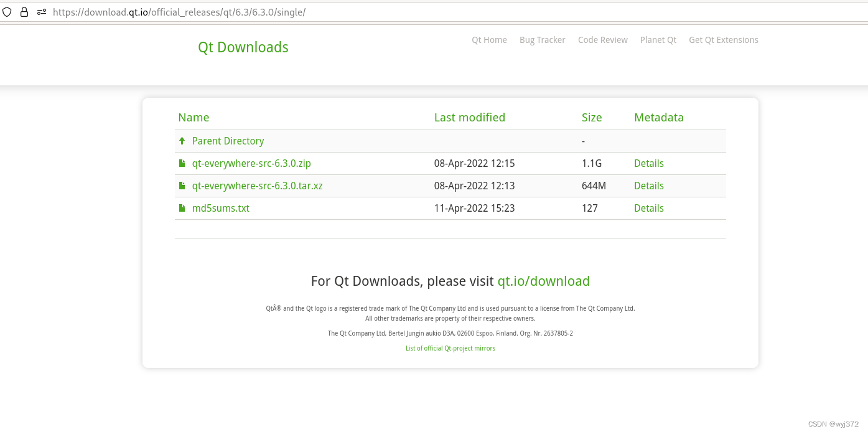Image resolution: width=868 pixels, height=434 pixels.
Task: Click the file icon beside qt-everywhere-src-6.3.0.tar.xz
Action: (x=182, y=186)
